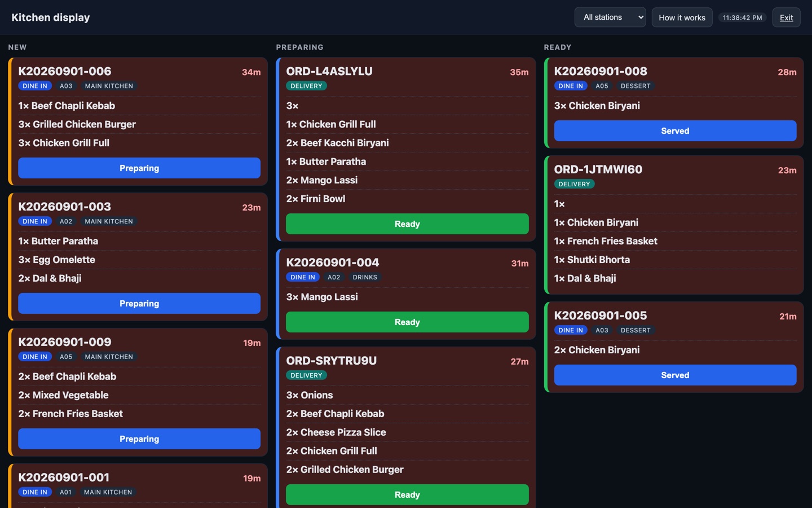Mark Mango Lassi order K20260901-004 as Ready
Screen dimensions: 812x508
coord(407,322)
